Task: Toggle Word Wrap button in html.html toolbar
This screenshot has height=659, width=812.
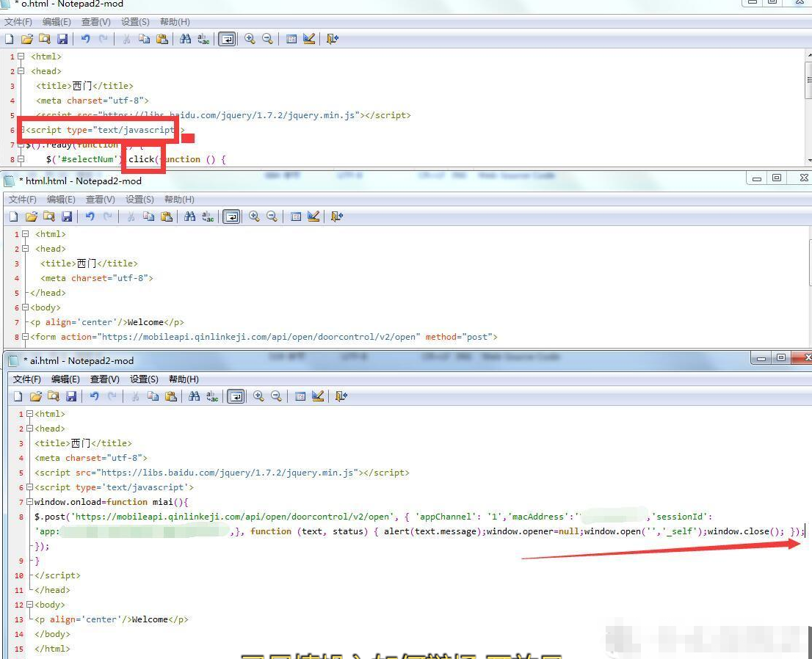Action: click(x=231, y=216)
